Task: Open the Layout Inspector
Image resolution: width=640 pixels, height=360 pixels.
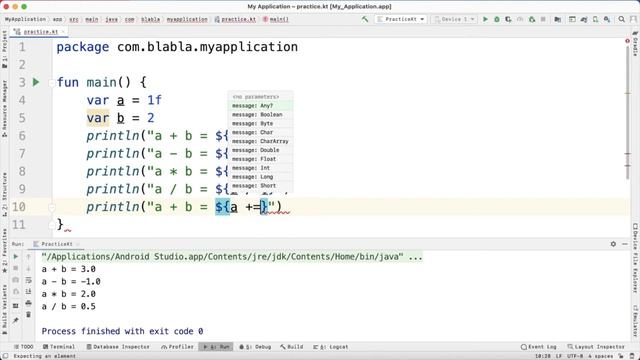Action: pos(596,347)
